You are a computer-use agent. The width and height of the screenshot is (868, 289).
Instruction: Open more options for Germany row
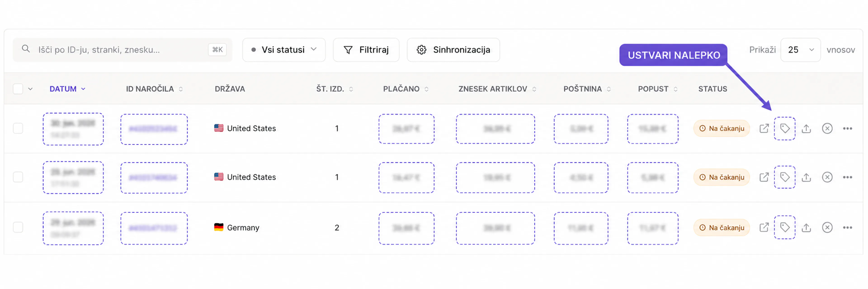tap(847, 227)
